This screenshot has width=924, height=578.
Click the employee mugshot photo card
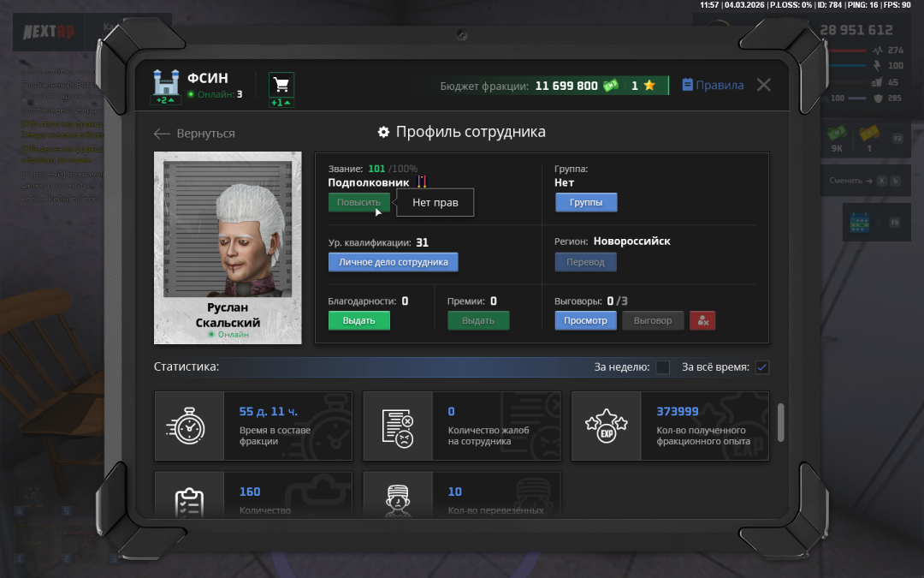click(228, 247)
